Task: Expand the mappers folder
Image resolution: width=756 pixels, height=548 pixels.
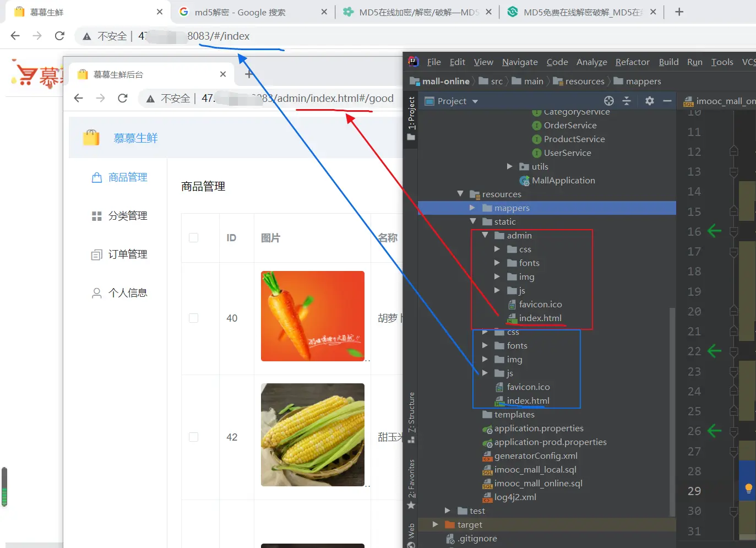Action: (472, 208)
